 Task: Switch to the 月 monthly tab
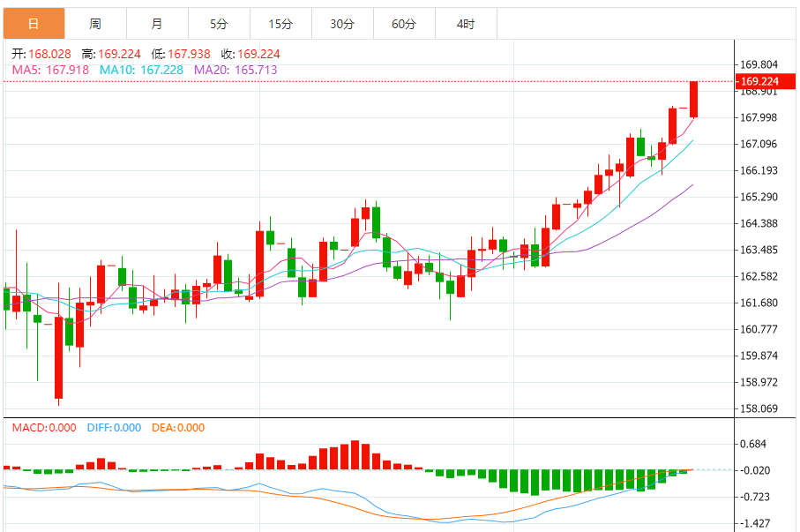157,24
